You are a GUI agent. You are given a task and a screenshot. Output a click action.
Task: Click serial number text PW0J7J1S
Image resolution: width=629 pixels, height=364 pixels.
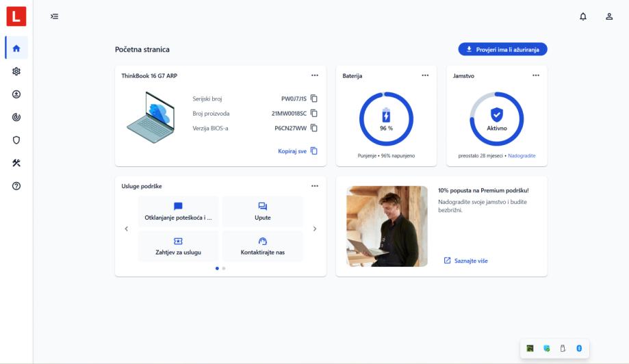click(x=294, y=99)
